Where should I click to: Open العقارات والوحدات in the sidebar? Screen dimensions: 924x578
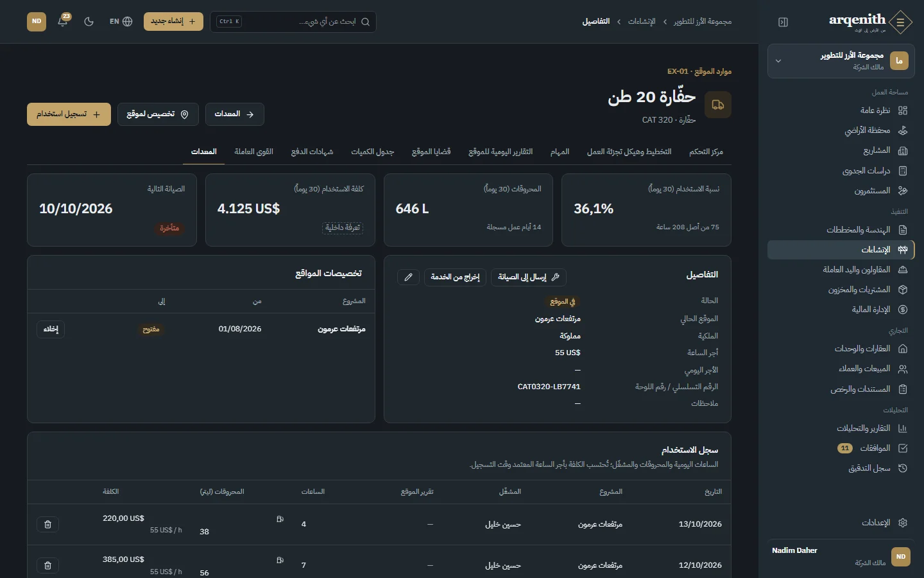tap(841, 349)
